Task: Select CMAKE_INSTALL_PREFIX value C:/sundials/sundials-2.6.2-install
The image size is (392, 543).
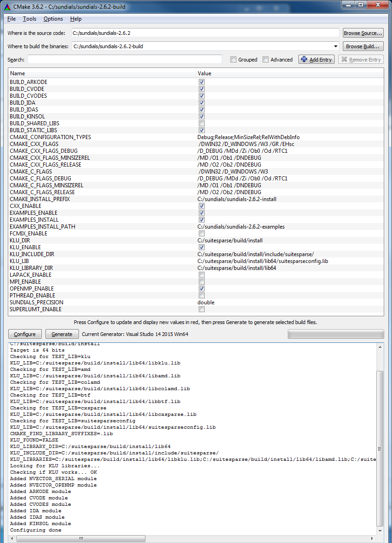Action: [x=237, y=199]
